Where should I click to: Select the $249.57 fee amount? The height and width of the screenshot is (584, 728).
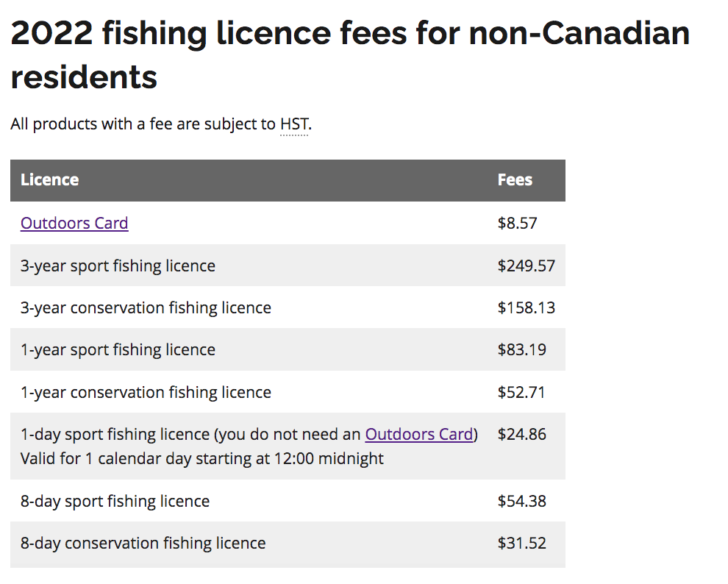point(526,266)
